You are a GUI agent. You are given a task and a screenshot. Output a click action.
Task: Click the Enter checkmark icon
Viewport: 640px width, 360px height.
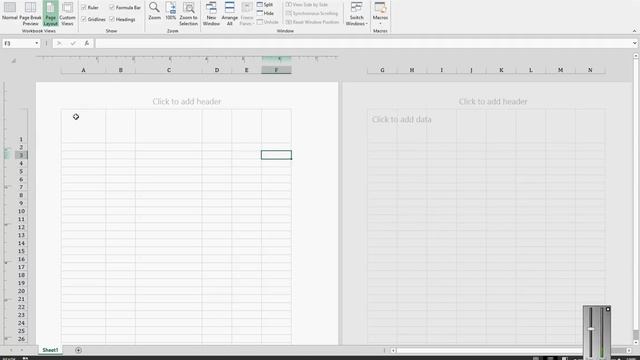coord(73,43)
